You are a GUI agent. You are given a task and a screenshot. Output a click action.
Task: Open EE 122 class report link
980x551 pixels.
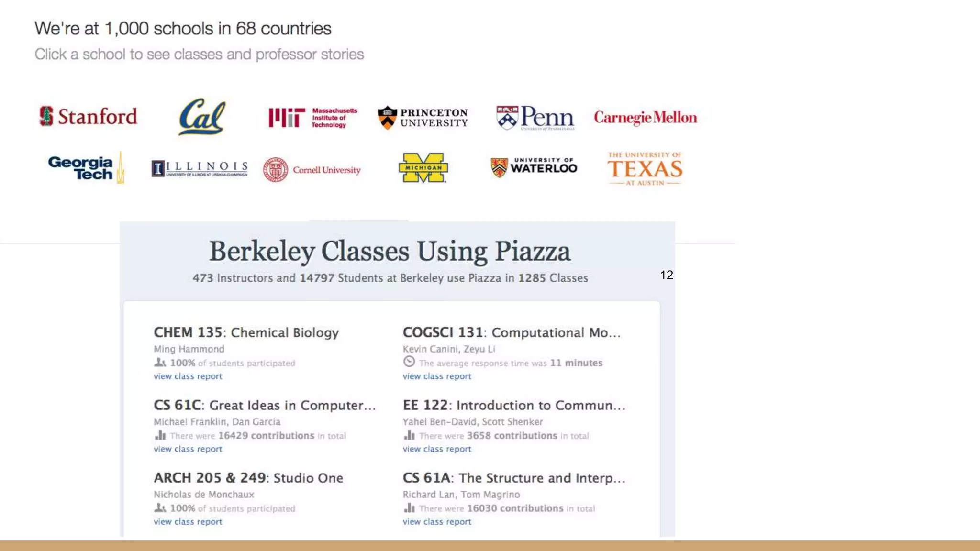tap(436, 449)
